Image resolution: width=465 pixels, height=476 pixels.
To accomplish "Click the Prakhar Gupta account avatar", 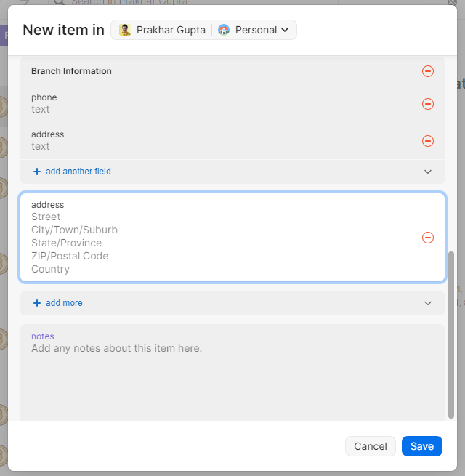I will (x=125, y=30).
